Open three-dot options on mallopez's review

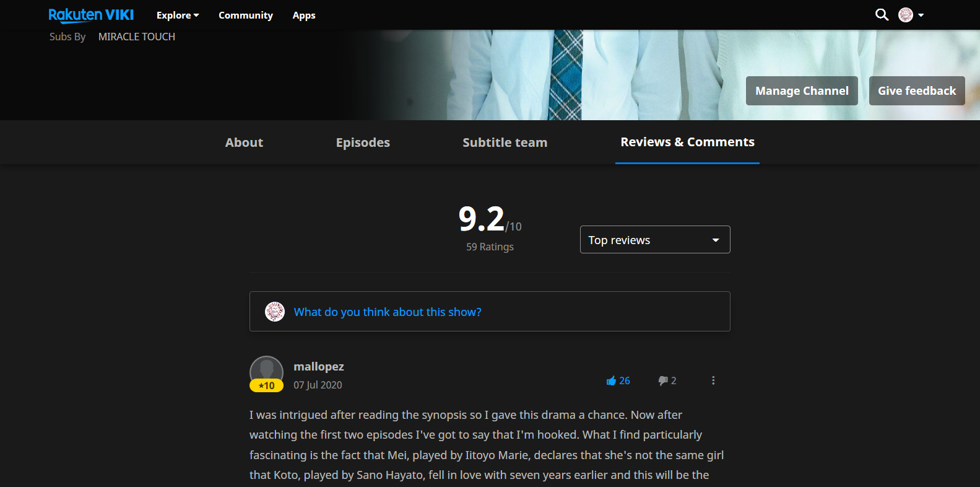click(x=713, y=380)
